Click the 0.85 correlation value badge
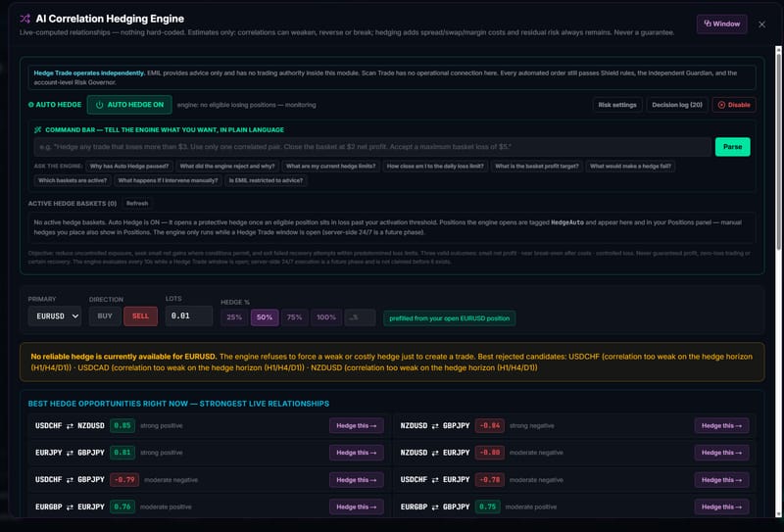This screenshot has height=532, width=784. pos(122,426)
